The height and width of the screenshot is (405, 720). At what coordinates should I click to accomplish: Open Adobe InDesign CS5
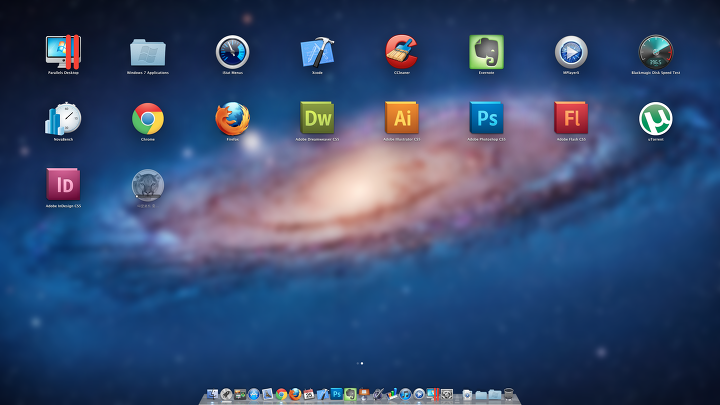pyautogui.click(x=63, y=185)
